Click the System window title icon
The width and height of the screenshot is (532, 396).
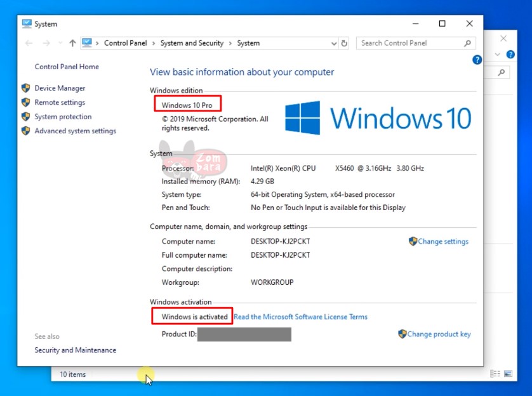(x=27, y=23)
